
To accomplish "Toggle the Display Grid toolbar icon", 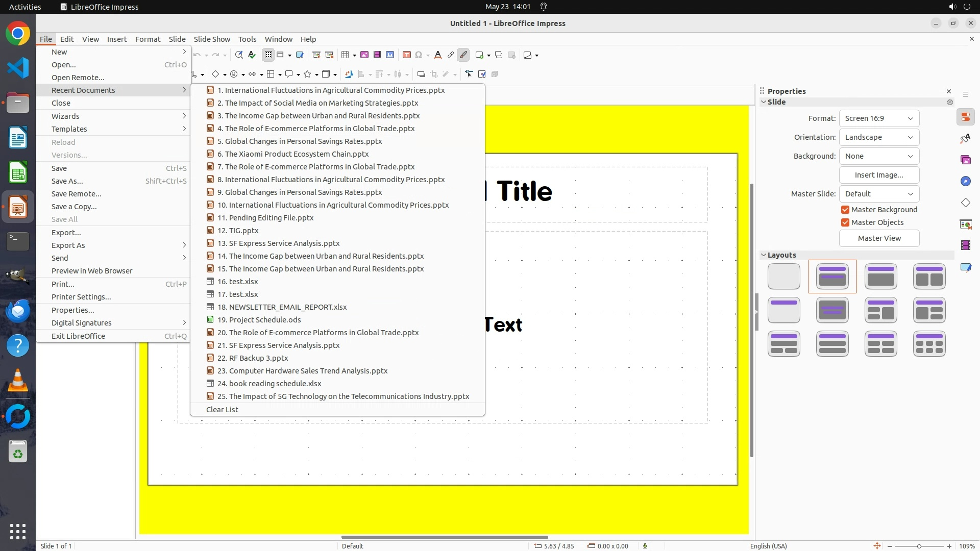I will [x=268, y=55].
